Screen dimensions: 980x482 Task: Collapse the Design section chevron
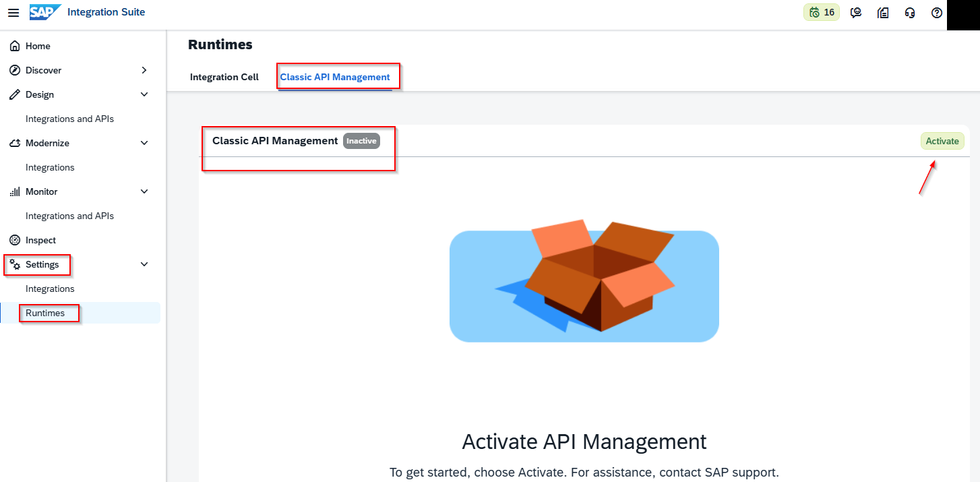coord(144,94)
